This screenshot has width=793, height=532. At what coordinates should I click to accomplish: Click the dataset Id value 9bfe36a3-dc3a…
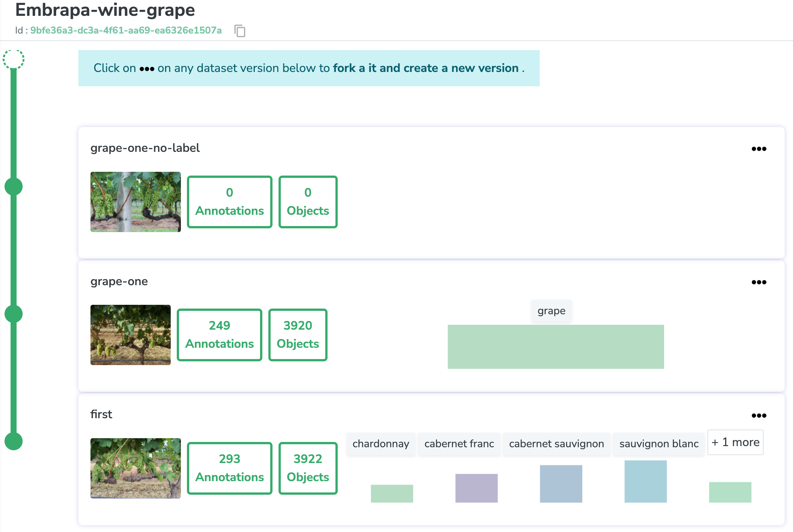[126, 31]
